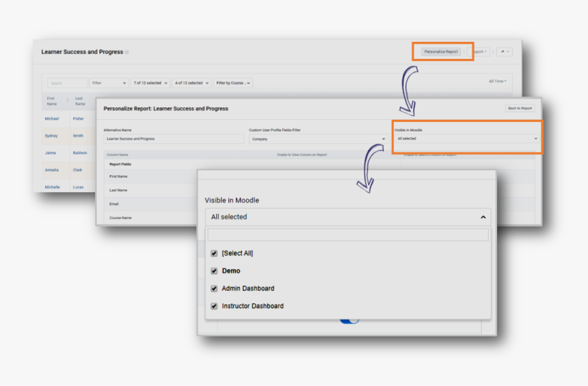
Task: Uncheck the Instructor Dashboard option
Action: point(214,306)
